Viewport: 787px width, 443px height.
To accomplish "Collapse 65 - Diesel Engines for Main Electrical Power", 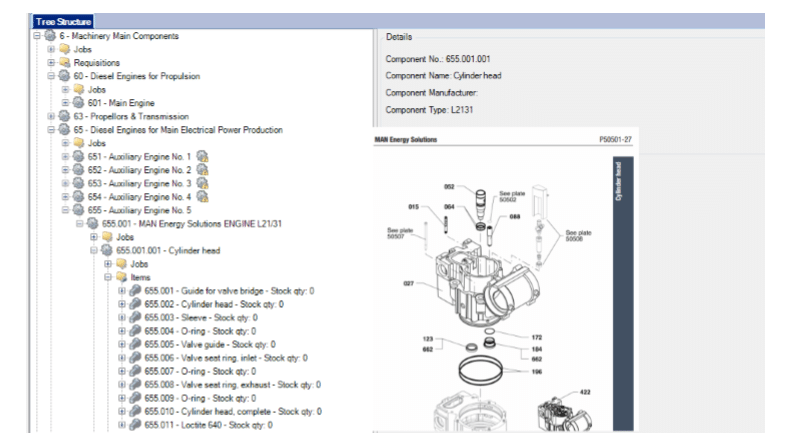I will tap(51, 130).
